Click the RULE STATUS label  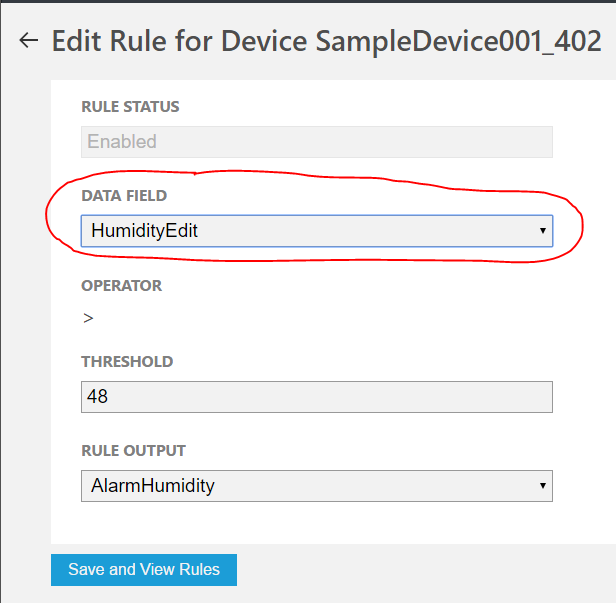point(130,106)
